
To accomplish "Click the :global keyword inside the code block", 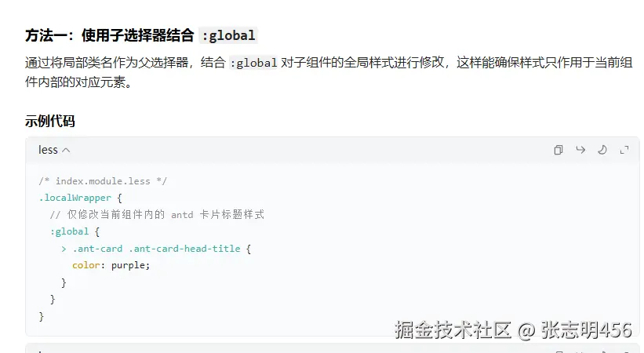I will (69, 231).
